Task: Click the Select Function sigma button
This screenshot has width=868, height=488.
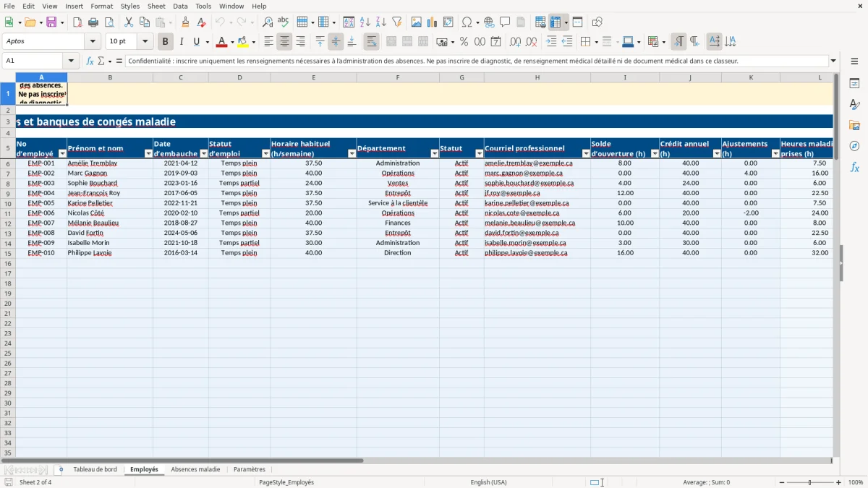Action: pos(101,61)
